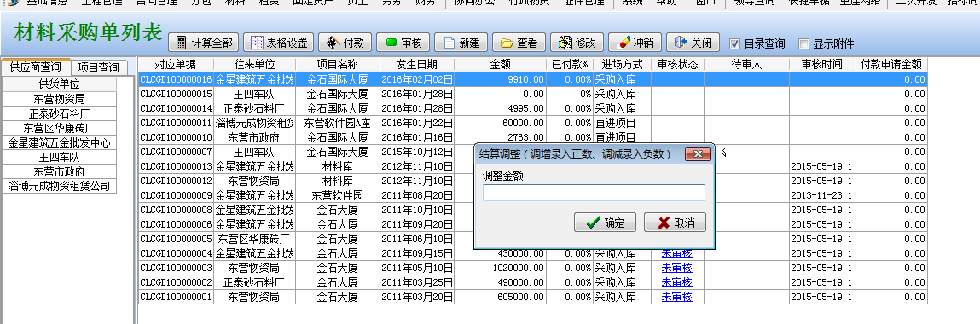The width and height of the screenshot is (980, 324).
Task: Open 表格设置 grid icon button
Action: 257,43
